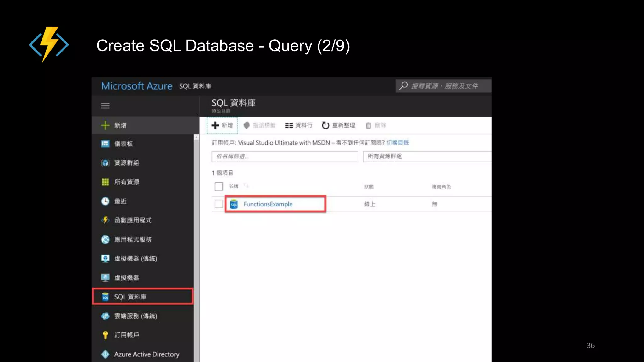This screenshot has width=644, height=362.
Task: Click the sidebar vertical scrollbar track
Action: coord(197,251)
